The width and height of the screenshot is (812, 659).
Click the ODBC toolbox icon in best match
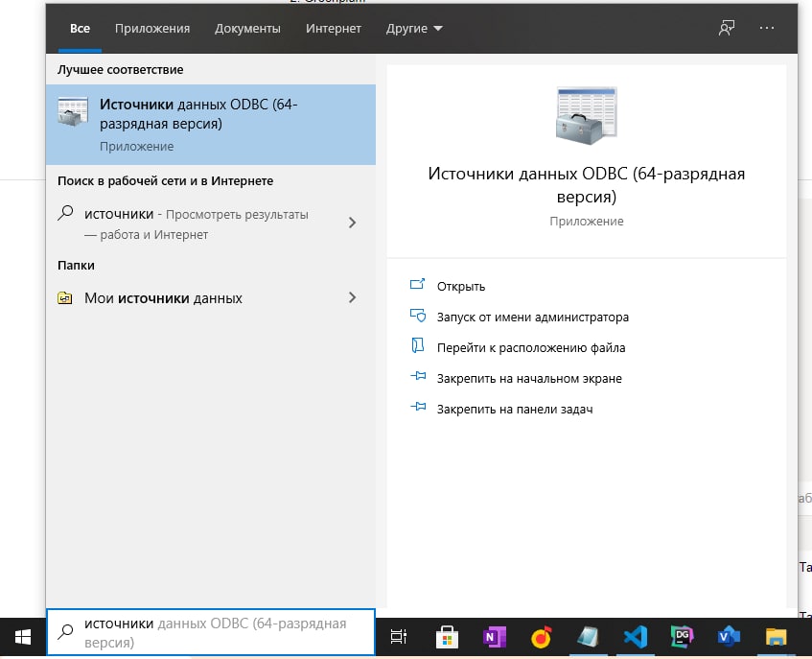click(x=73, y=111)
